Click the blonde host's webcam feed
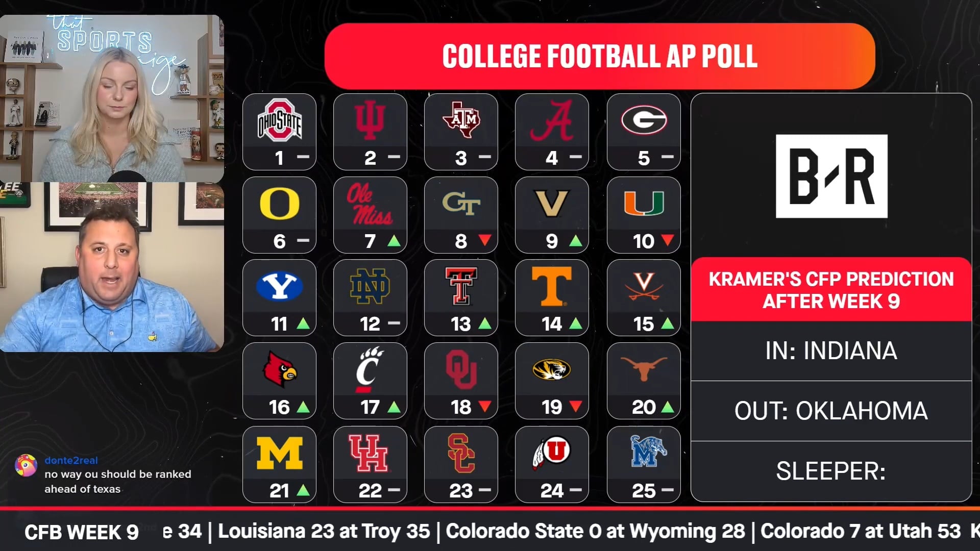Viewport: 980px width, 551px height. click(112, 98)
